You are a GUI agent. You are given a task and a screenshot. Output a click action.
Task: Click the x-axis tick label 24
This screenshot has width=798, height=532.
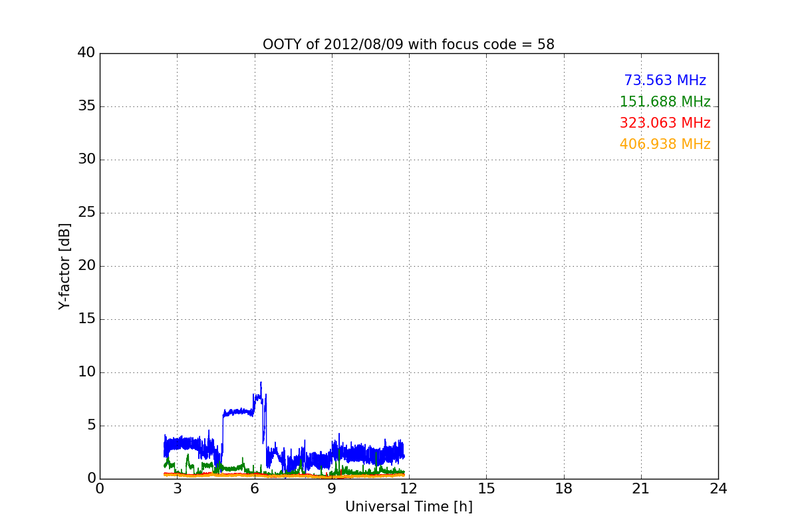(718, 489)
